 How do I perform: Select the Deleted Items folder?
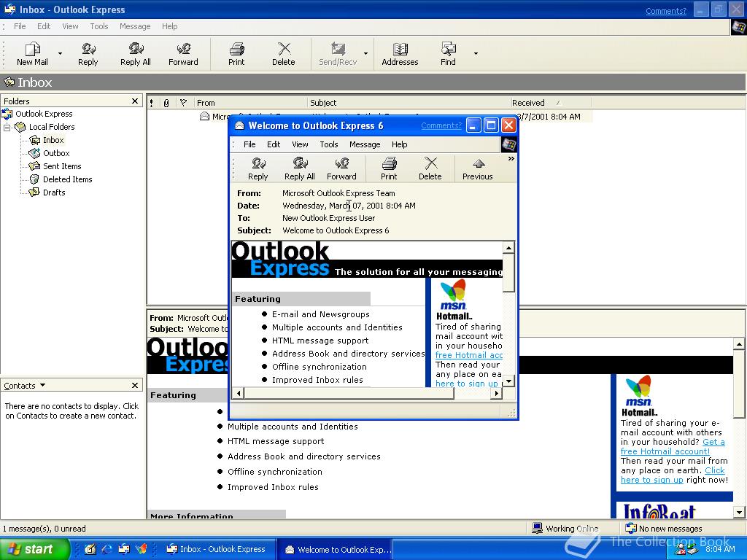point(67,179)
